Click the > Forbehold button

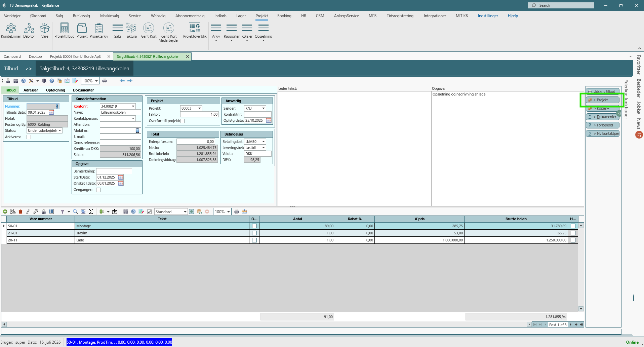602,125
